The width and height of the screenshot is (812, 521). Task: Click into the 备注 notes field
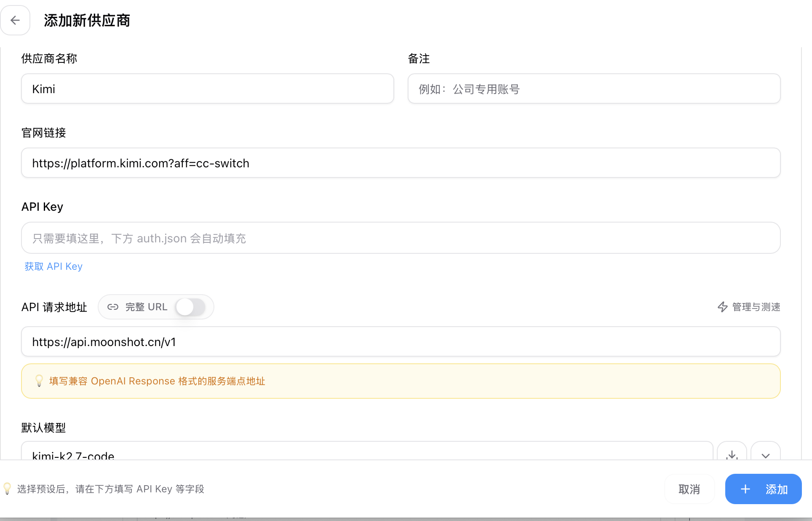pos(594,89)
